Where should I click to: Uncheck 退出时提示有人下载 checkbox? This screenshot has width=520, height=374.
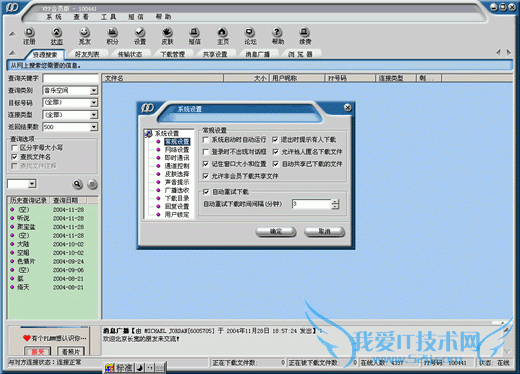click(x=275, y=140)
